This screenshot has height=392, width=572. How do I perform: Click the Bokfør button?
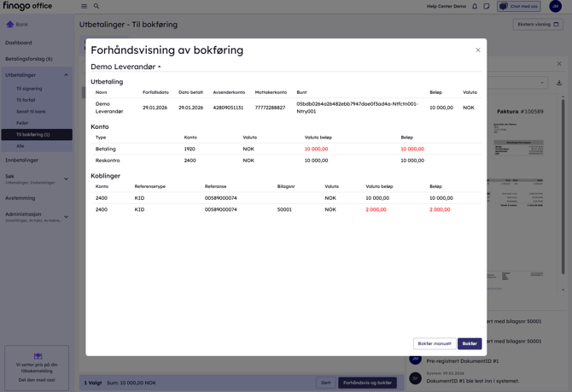coord(470,343)
